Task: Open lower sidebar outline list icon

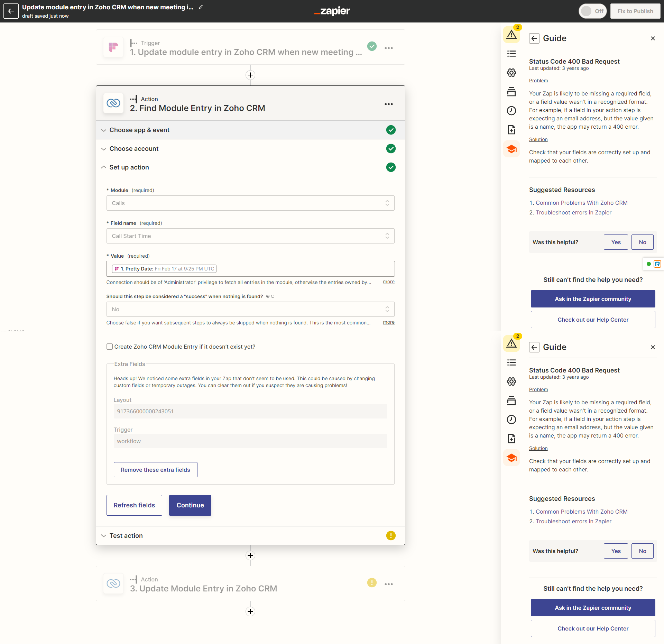Action: (x=511, y=362)
